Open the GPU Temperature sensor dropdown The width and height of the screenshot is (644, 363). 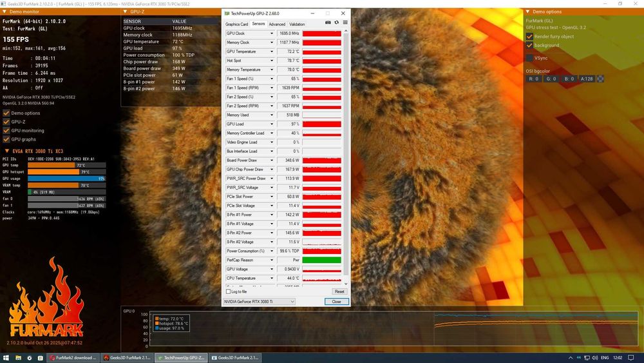click(271, 52)
